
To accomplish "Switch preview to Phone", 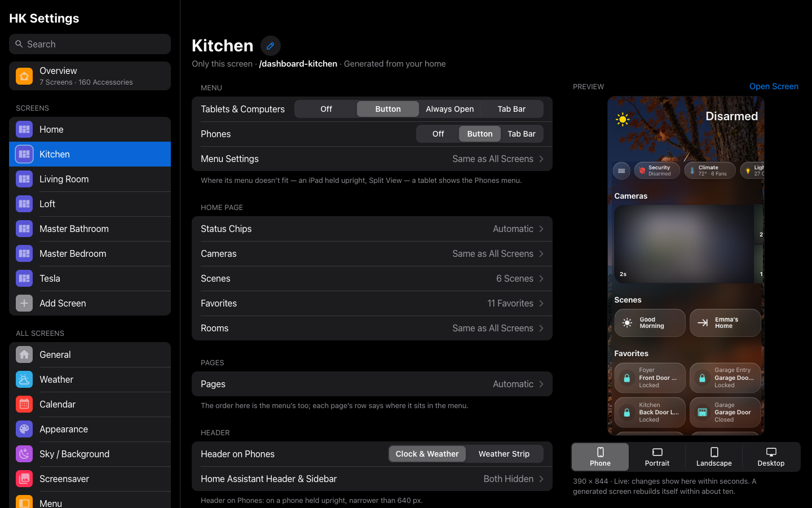I will 600,457.
